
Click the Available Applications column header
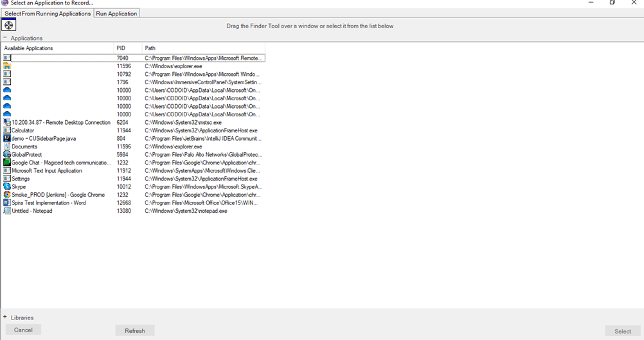pos(29,48)
